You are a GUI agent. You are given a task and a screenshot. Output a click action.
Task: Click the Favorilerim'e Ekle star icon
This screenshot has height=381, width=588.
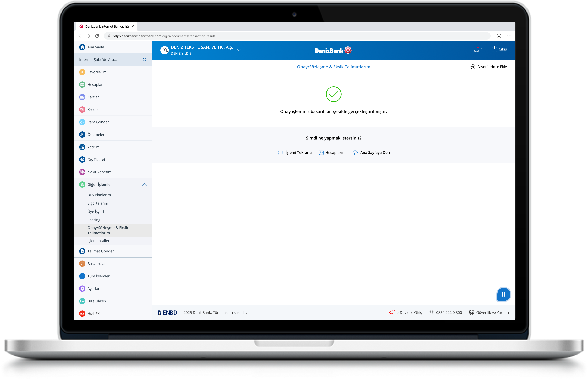tap(473, 67)
